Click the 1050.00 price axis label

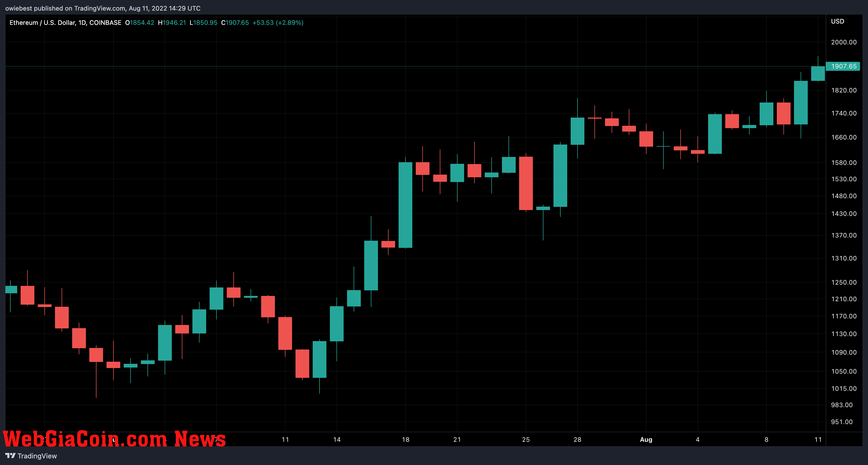(844, 371)
